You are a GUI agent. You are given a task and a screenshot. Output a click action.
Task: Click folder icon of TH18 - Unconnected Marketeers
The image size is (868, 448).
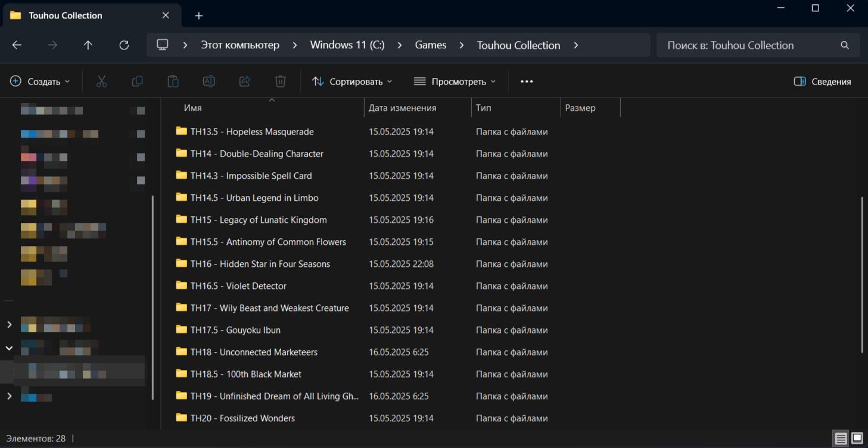pos(181,351)
